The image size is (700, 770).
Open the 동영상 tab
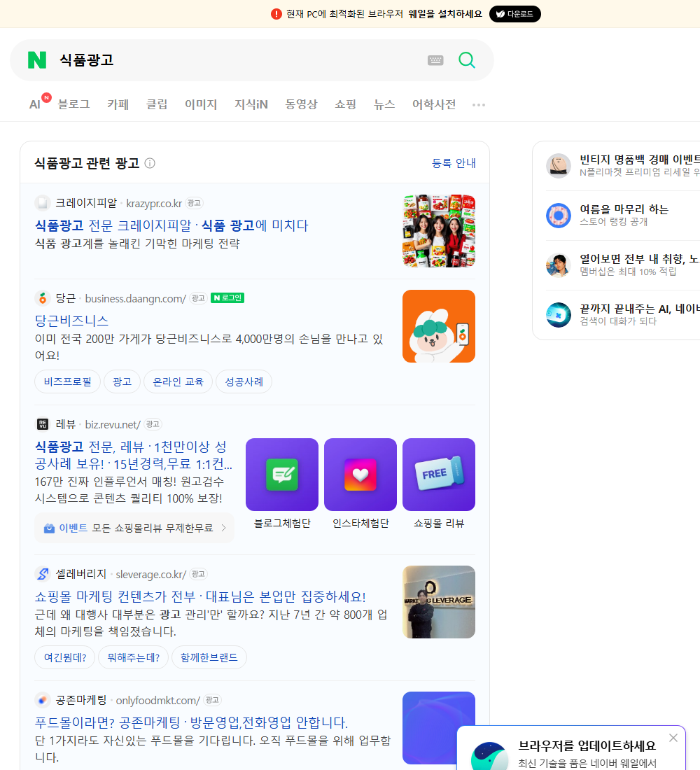click(x=301, y=104)
